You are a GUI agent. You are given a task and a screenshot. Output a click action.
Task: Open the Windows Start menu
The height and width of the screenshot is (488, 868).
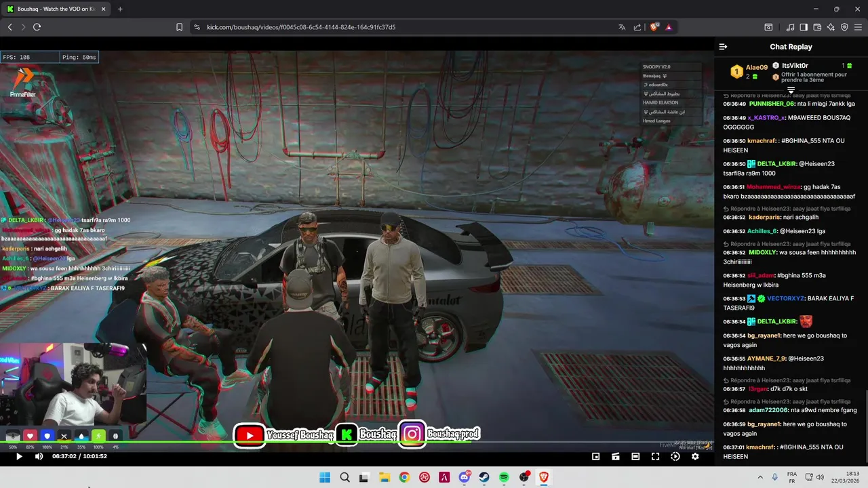coord(325,477)
